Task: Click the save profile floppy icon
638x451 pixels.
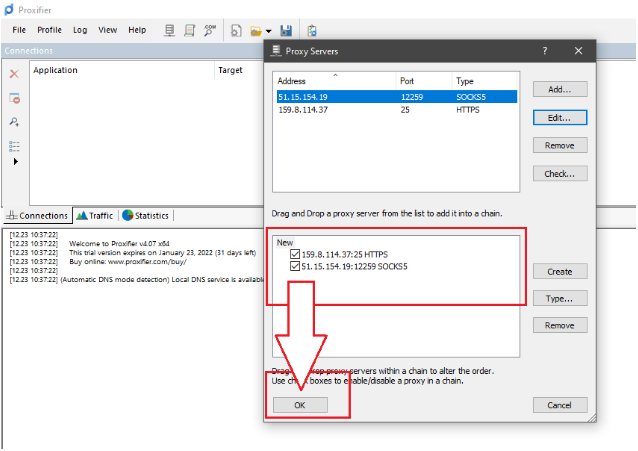Action: pos(286,31)
